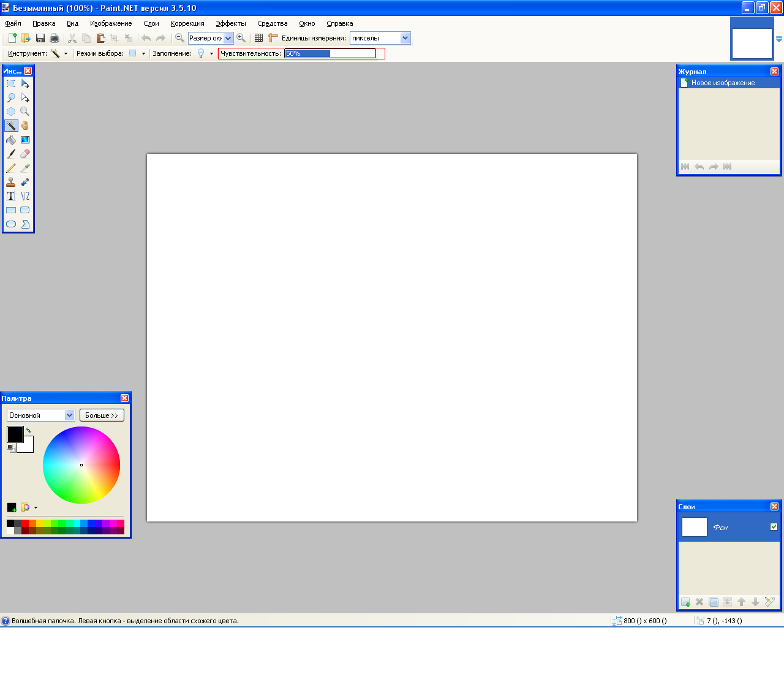
Task: Choose the Pan hand tool
Action: (25, 126)
